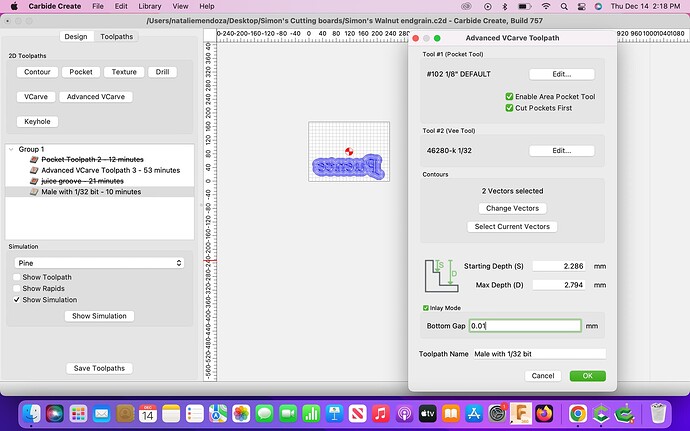Click the Advanced VCarve Toolpath 3 icon
The width and height of the screenshot is (690, 431).
pos(34,170)
